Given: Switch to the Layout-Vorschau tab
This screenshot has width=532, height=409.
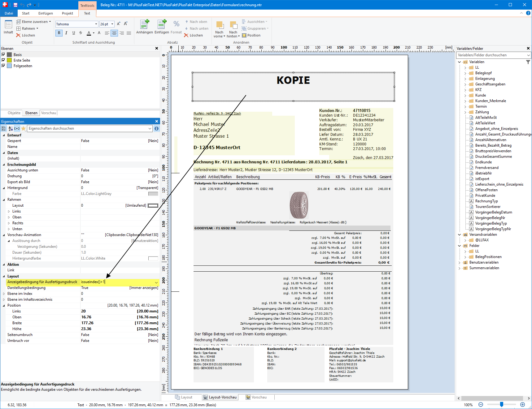Looking at the screenshot, I should (220, 397).
